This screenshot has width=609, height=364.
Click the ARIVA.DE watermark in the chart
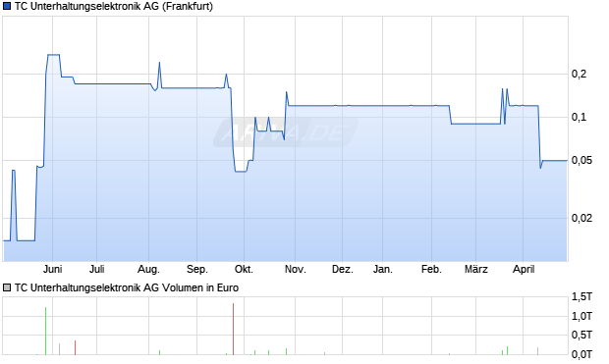coord(286,132)
